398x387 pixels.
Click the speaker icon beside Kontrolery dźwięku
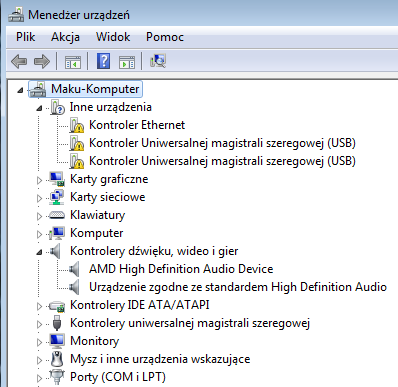point(55,251)
